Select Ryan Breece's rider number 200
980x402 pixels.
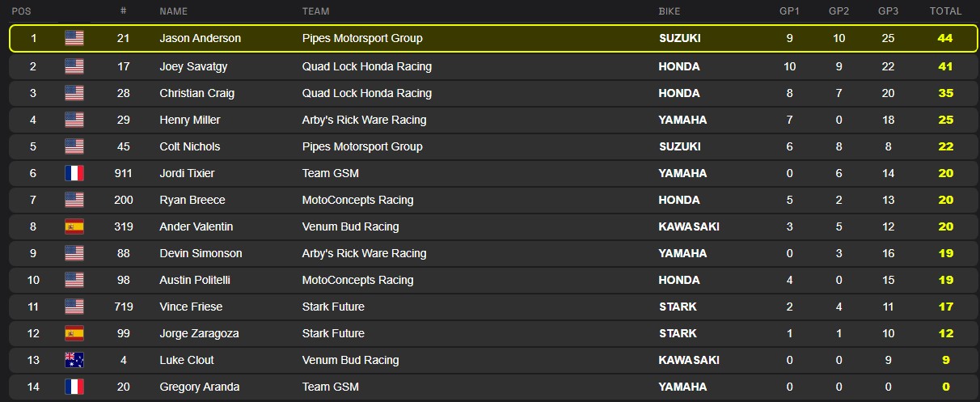123,200
